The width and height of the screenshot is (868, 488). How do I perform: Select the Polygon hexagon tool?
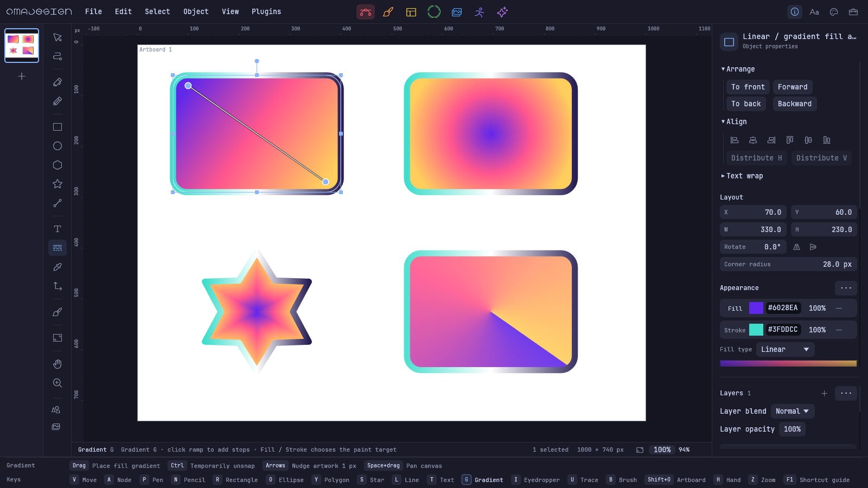pos(58,165)
